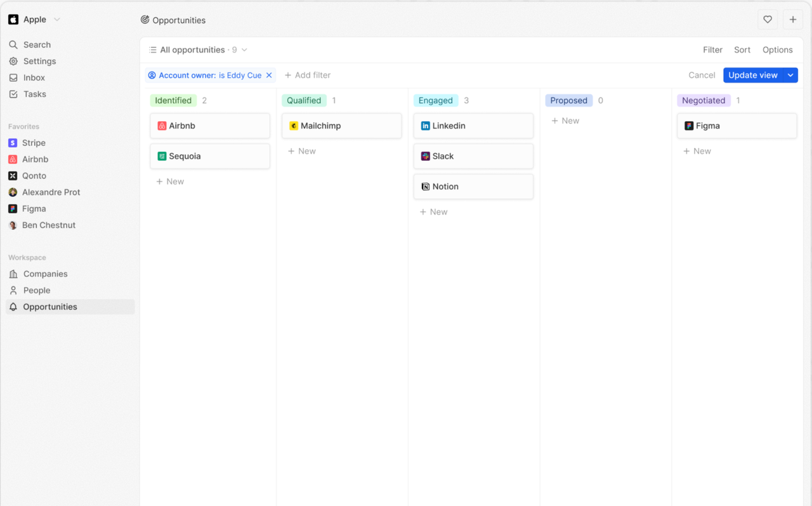Add new opportunity in Qualified column
The height and width of the screenshot is (506, 812).
click(302, 152)
